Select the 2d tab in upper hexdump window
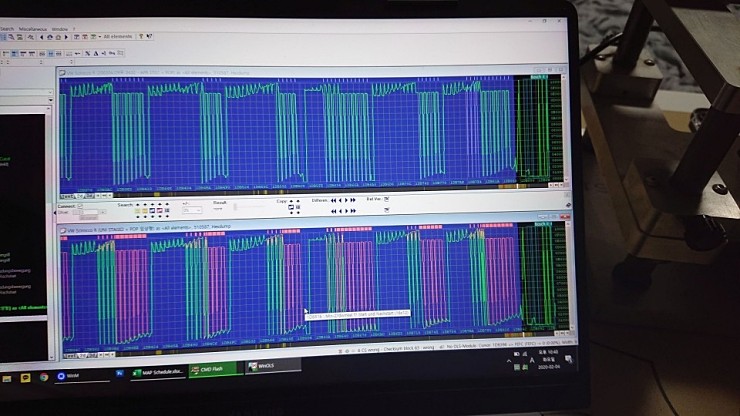This screenshot has width=740, height=416. (x=80, y=196)
